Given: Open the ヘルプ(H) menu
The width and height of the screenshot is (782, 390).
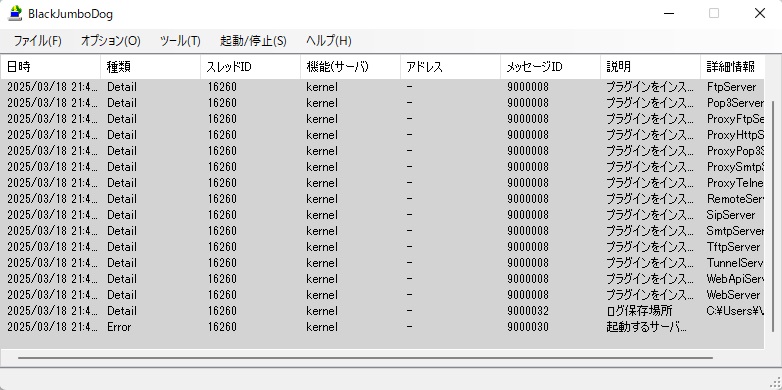Looking at the screenshot, I should (x=329, y=41).
